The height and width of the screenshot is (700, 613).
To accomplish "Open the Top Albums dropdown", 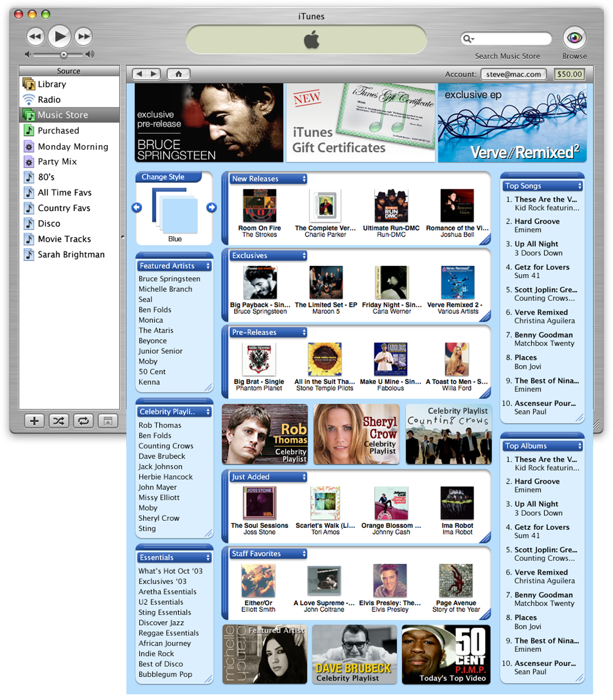I will coord(543,446).
